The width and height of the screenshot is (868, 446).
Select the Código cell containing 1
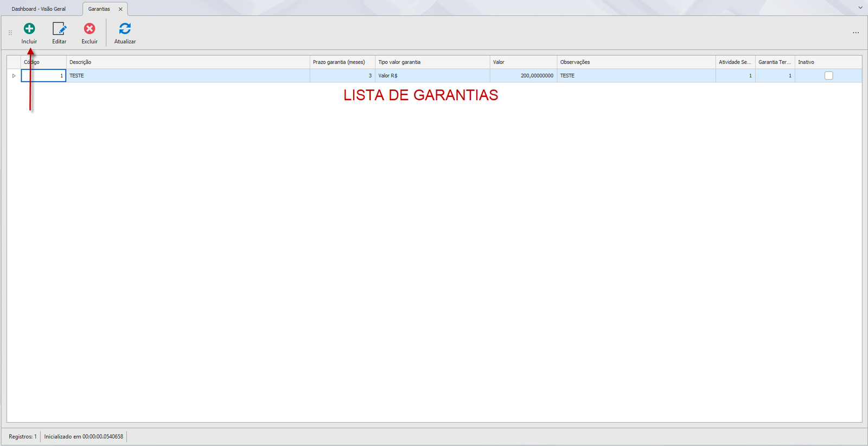point(43,76)
